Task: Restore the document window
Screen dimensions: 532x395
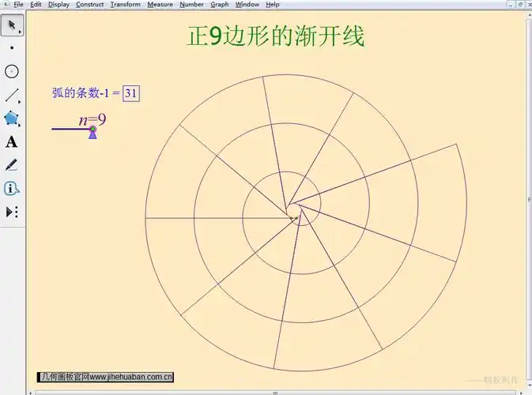Action: pos(520,5)
